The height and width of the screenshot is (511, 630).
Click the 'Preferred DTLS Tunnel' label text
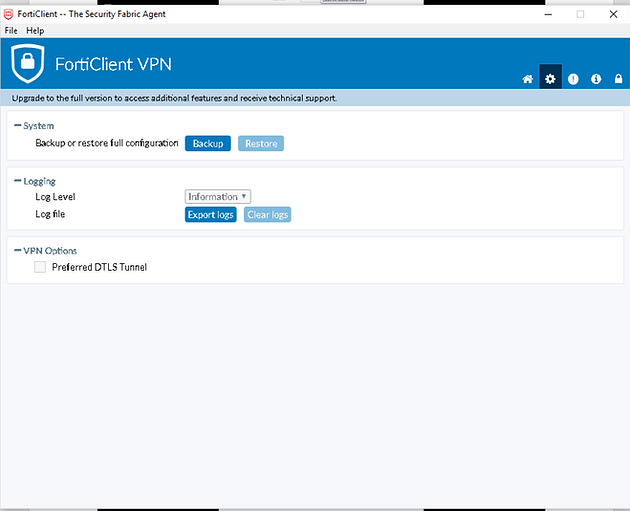pyautogui.click(x=100, y=267)
